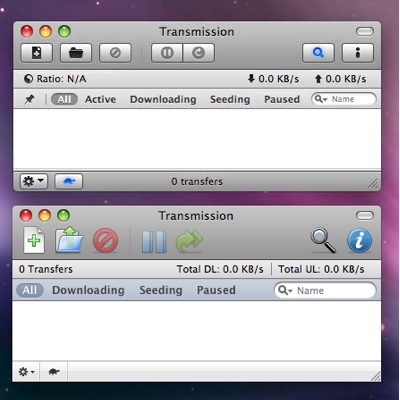Toggle gray turtle speed limit in lower window

pyautogui.click(x=54, y=371)
